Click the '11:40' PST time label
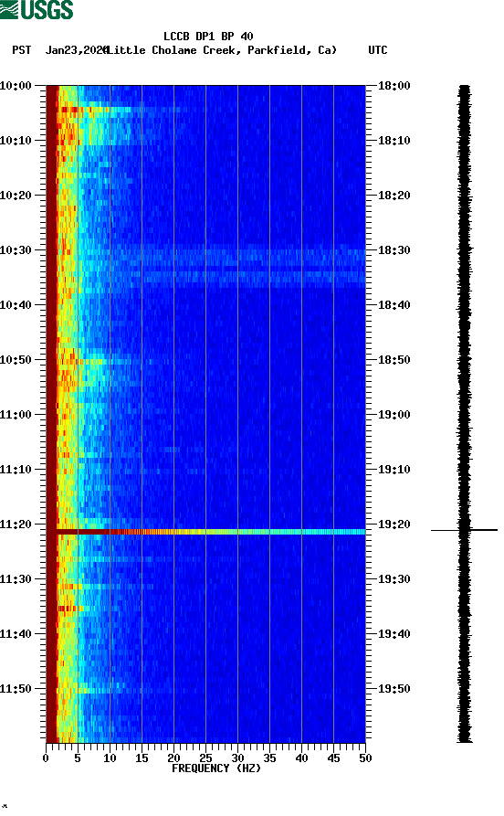504x816 pixels. click(16, 634)
